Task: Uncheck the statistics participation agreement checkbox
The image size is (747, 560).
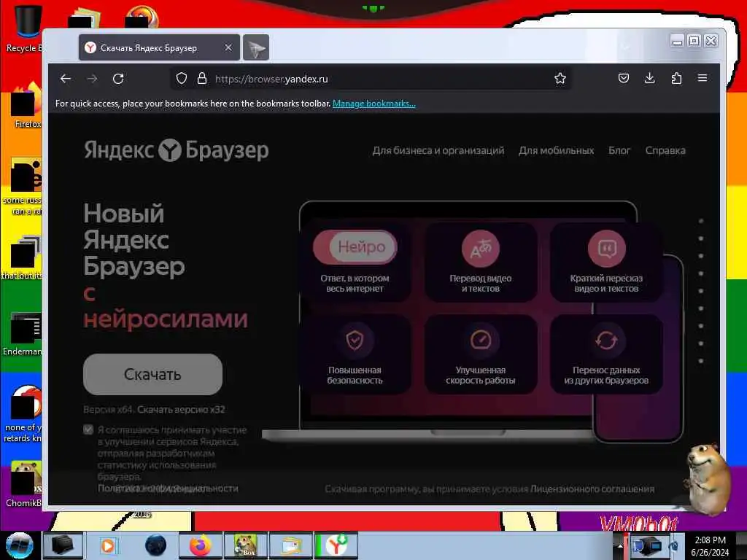Action: click(88, 429)
